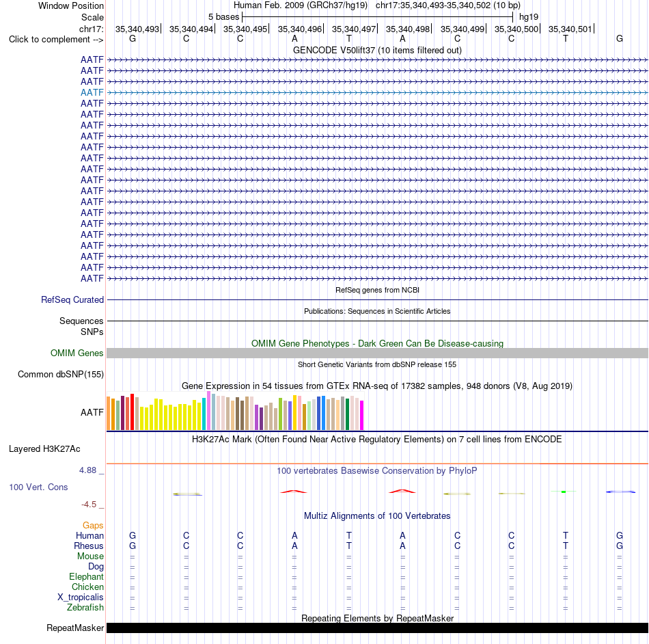The width and height of the screenshot is (649, 644).
Task: Open the 100 Vert. Cons track label
Action: 38,487
